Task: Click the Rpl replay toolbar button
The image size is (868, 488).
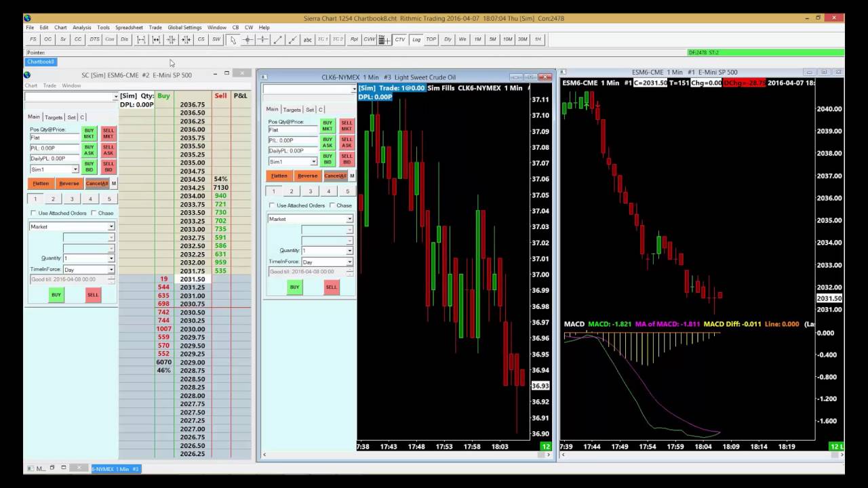Action: [x=354, y=39]
